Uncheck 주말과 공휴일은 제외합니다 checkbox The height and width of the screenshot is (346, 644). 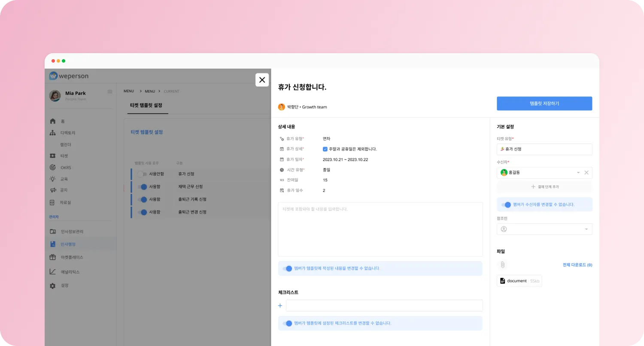pyautogui.click(x=325, y=149)
